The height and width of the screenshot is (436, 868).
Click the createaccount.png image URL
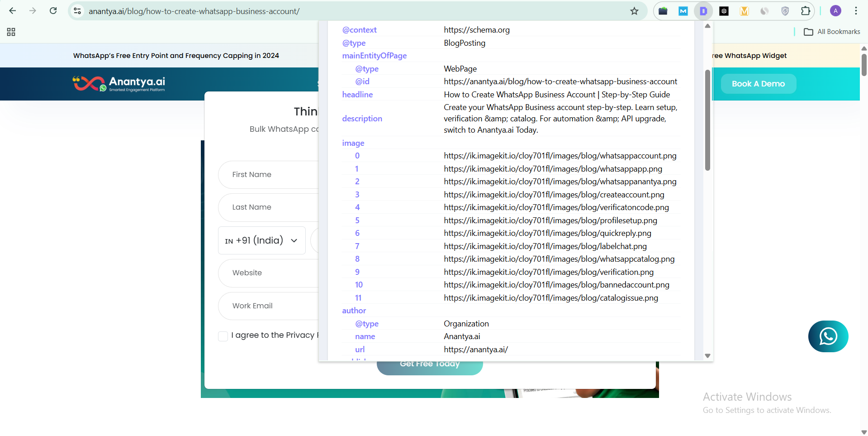pos(554,195)
